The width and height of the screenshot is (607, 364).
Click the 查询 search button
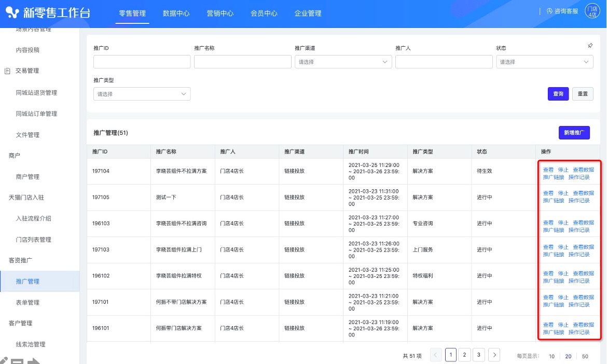point(558,94)
